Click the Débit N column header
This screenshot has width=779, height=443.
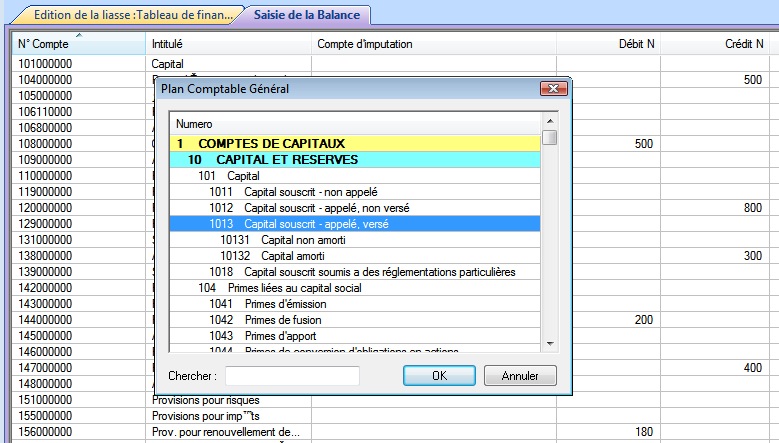(x=608, y=44)
